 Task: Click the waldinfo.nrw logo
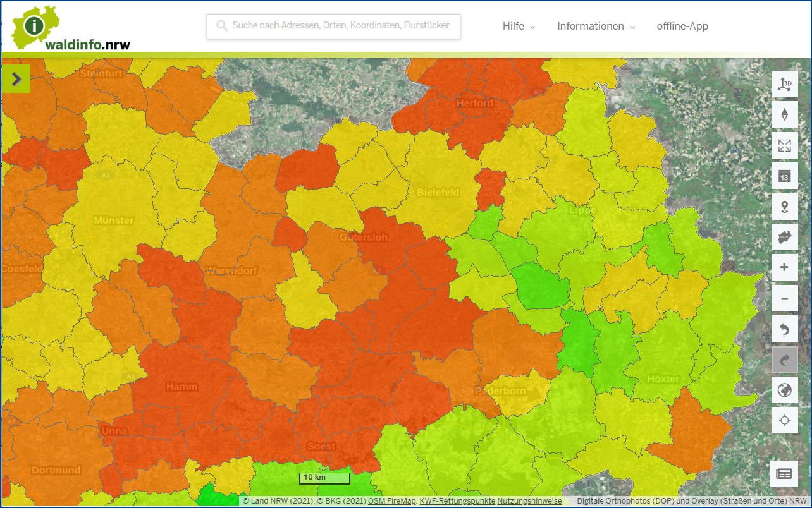pyautogui.click(x=71, y=28)
